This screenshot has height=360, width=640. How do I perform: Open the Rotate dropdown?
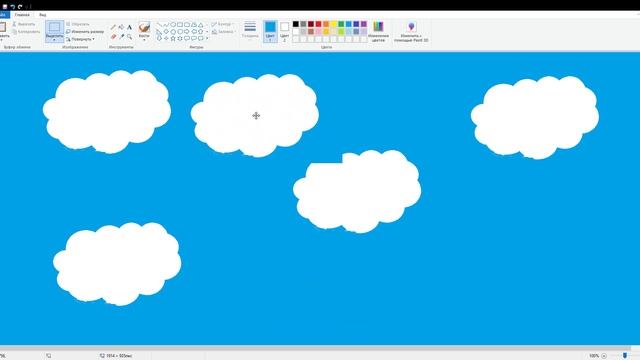(x=80, y=39)
